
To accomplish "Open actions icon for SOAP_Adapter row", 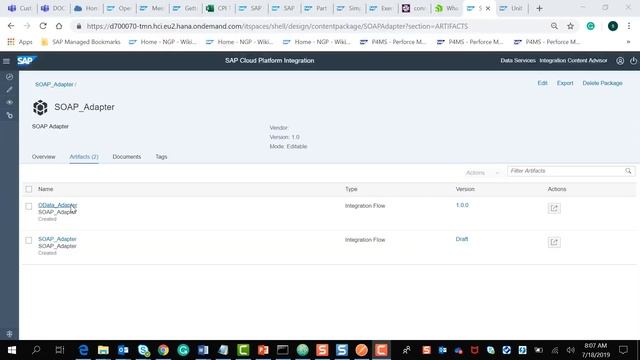I will [x=554, y=242].
